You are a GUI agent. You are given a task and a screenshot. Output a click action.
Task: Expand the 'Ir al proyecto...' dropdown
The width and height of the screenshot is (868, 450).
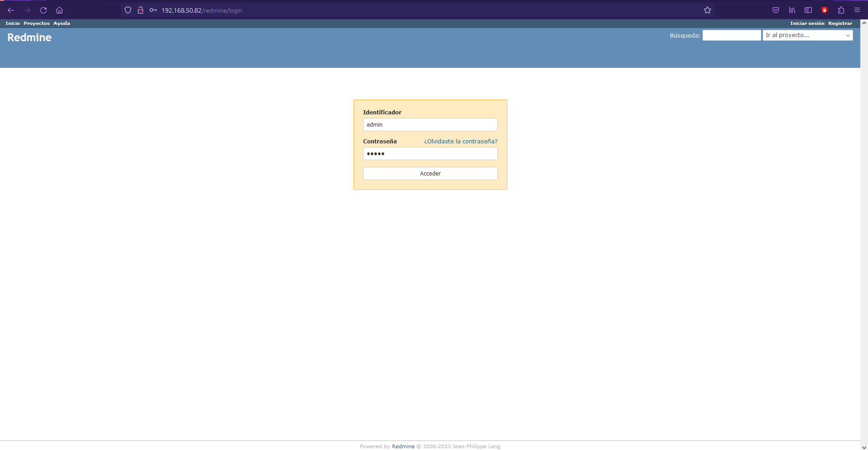pyautogui.click(x=807, y=35)
